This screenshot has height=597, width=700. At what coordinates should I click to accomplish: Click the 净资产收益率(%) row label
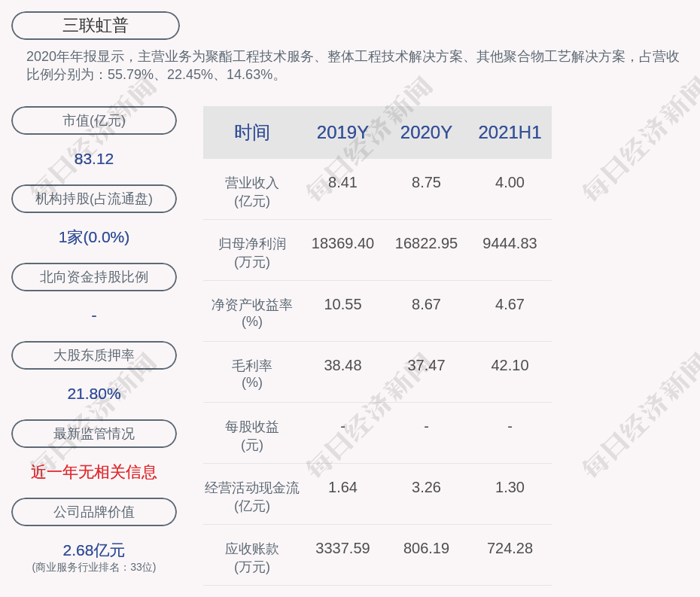pyautogui.click(x=252, y=313)
